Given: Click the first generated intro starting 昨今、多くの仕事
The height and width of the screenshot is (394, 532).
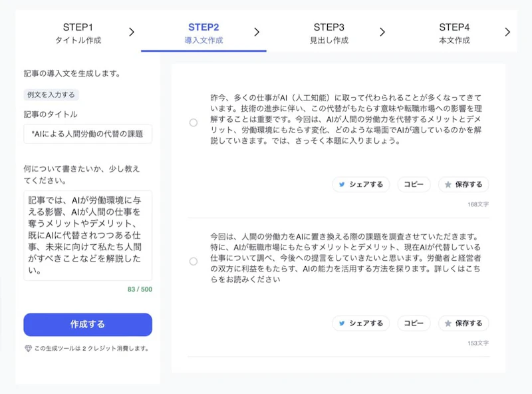Looking at the screenshot, I should pyautogui.click(x=346, y=119).
